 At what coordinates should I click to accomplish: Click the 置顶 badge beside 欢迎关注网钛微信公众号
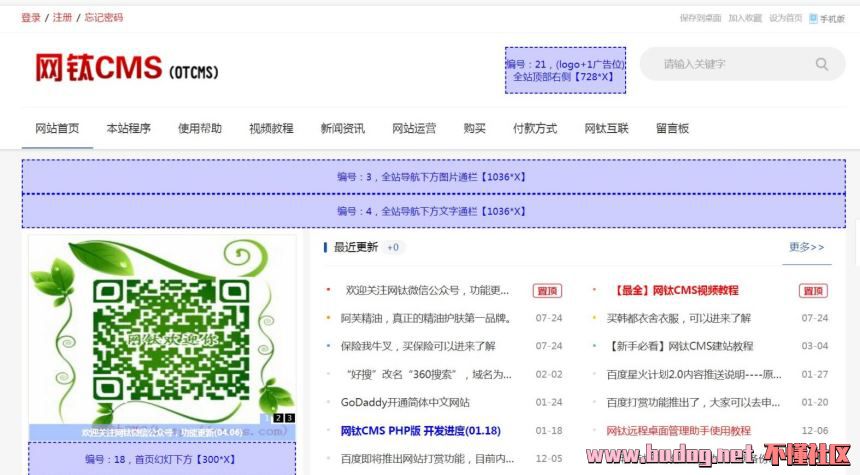(x=547, y=291)
